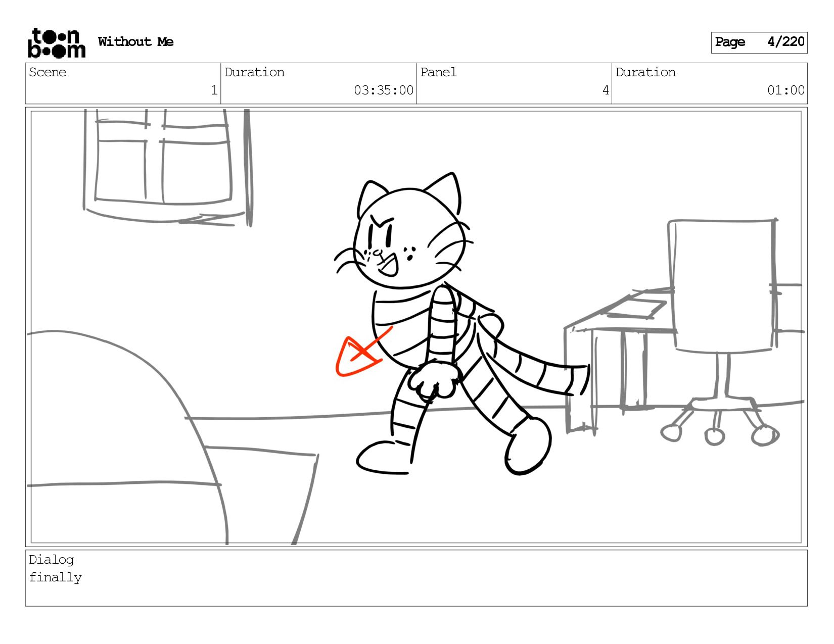Image resolution: width=834 pixels, height=644 pixels.
Task: Select the 'Scene' label
Action: point(48,72)
